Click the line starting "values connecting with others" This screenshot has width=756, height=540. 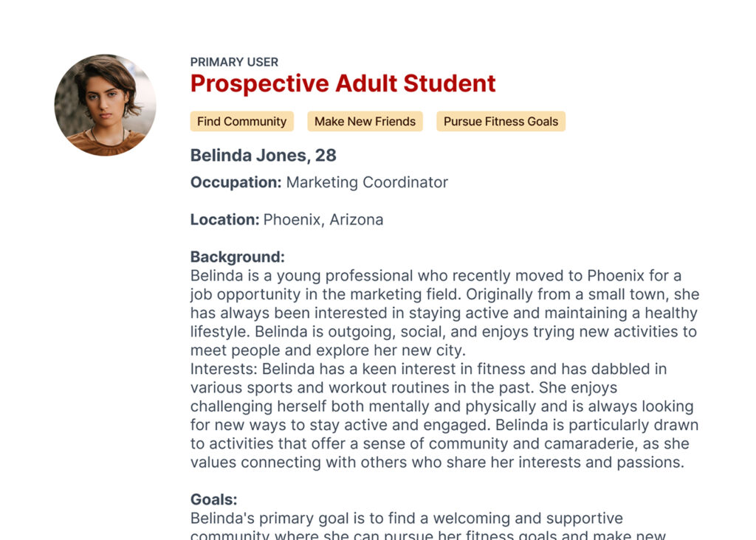click(436, 463)
